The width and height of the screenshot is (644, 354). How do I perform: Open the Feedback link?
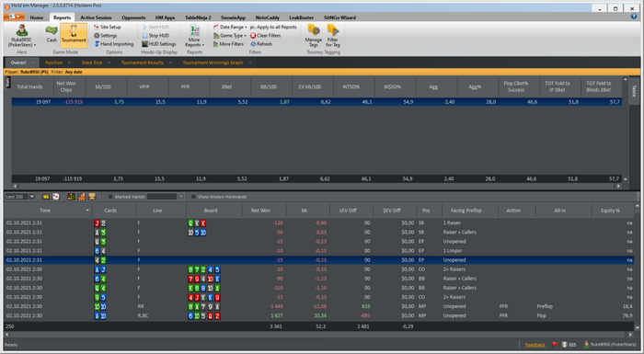(535, 345)
